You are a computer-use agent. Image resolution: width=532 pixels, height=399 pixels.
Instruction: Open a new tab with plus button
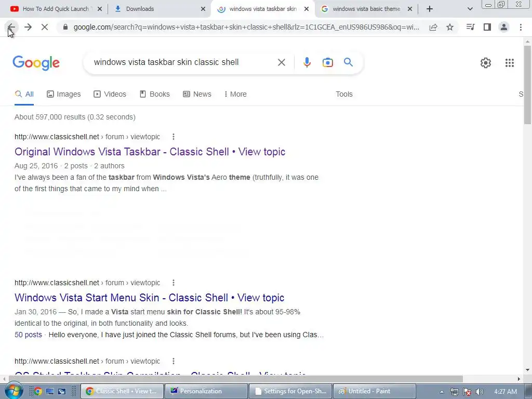coord(430,9)
